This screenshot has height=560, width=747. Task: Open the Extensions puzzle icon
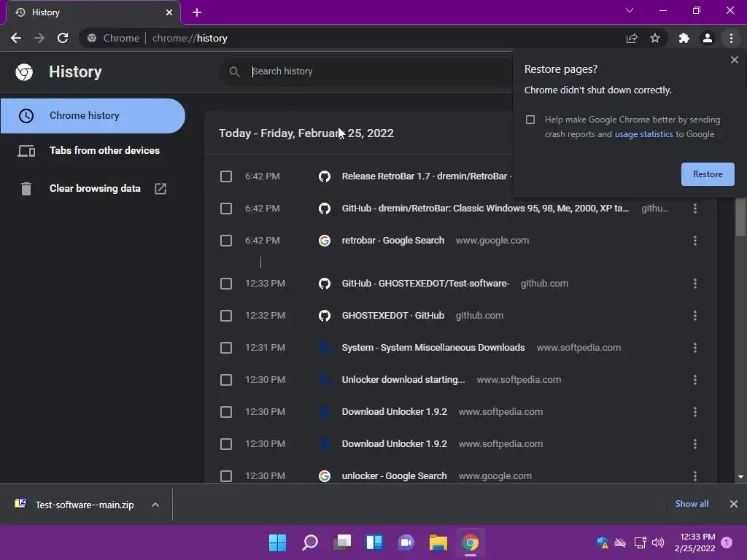pos(684,38)
